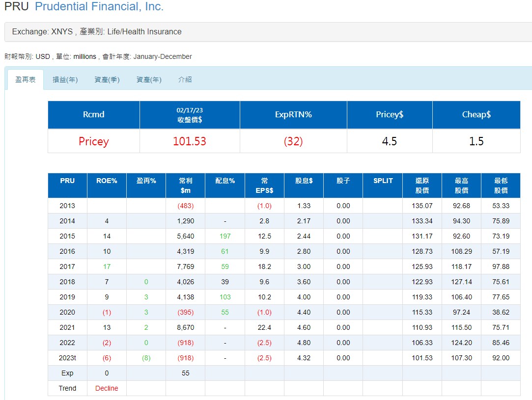The height and width of the screenshot is (400, 532).
Task: Click the green ROE value 17
Action: (x=107, y=267)
